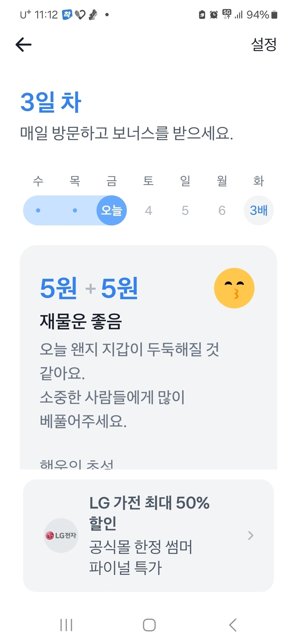Tap the 3배 bonus badge

click(259, 210)
